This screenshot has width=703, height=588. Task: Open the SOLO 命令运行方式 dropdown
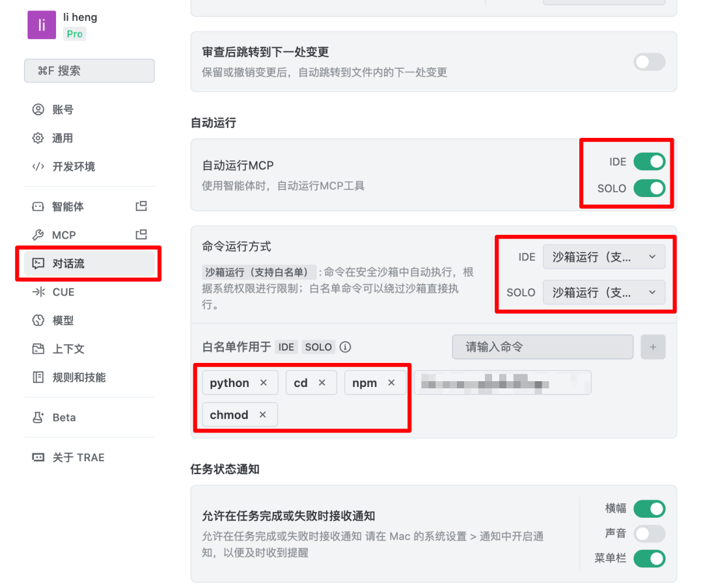(x=604, y=293)
